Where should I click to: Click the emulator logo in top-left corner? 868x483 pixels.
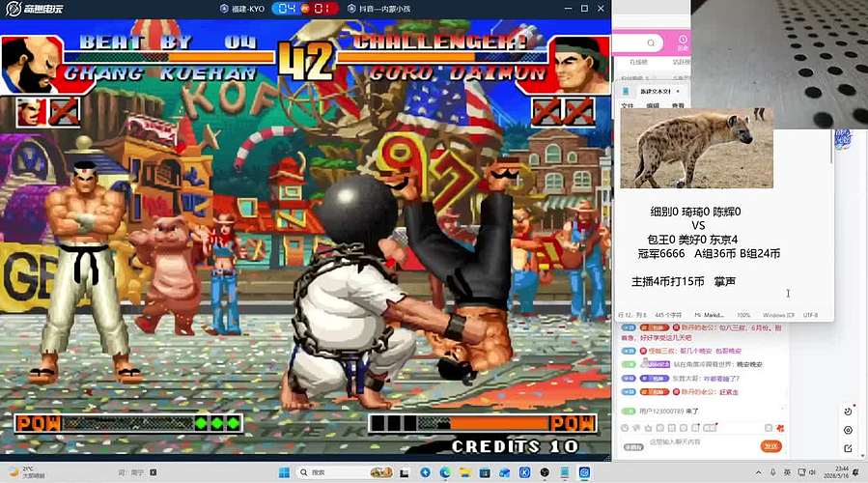tap(35, 9)
